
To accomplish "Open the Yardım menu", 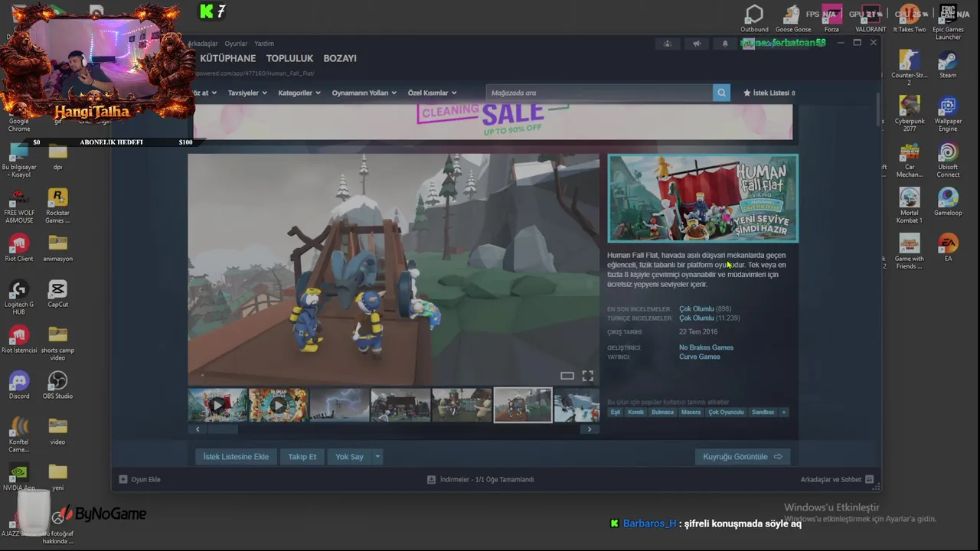I will coord(264,44).
